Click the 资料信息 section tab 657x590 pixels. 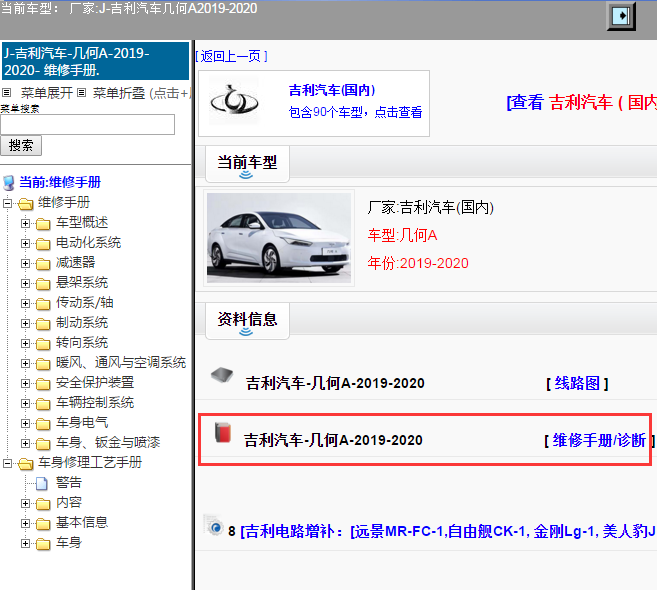click(247, 321)
